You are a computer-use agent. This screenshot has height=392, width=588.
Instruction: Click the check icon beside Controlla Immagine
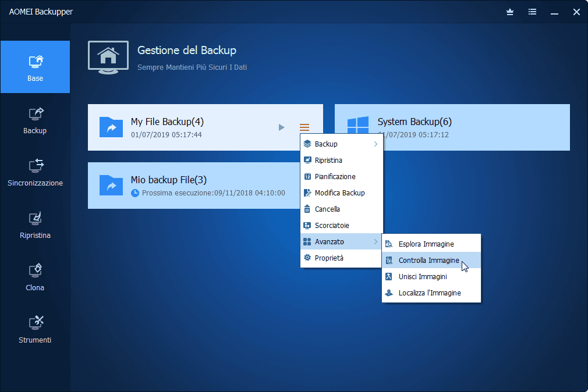pyautogui.click(x=389, y=261)
